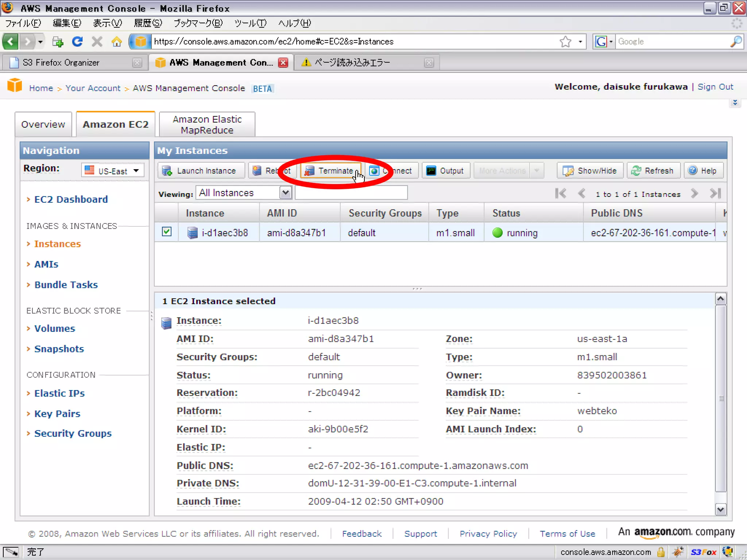Go to first page of instances

[561, 193]
